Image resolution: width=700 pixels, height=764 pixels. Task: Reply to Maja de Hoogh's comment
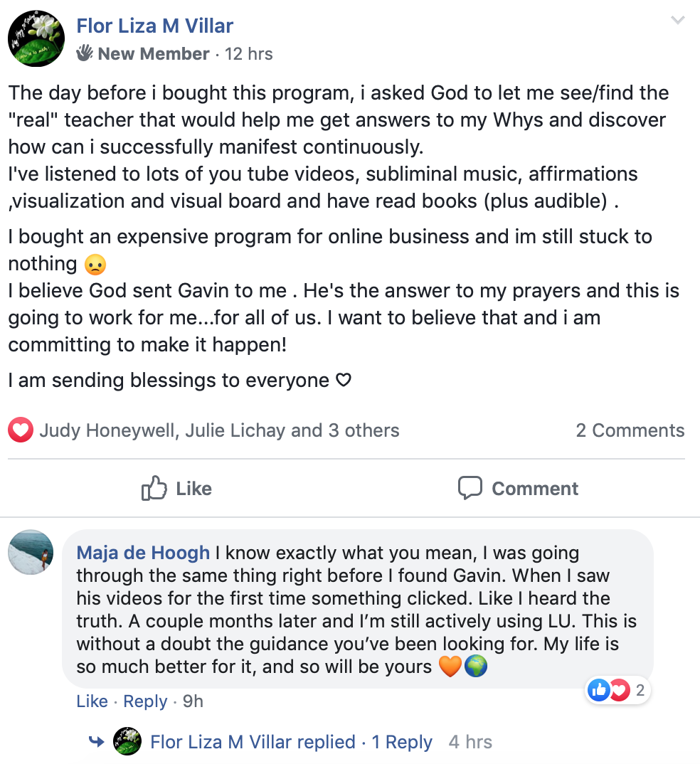point(145,701)
